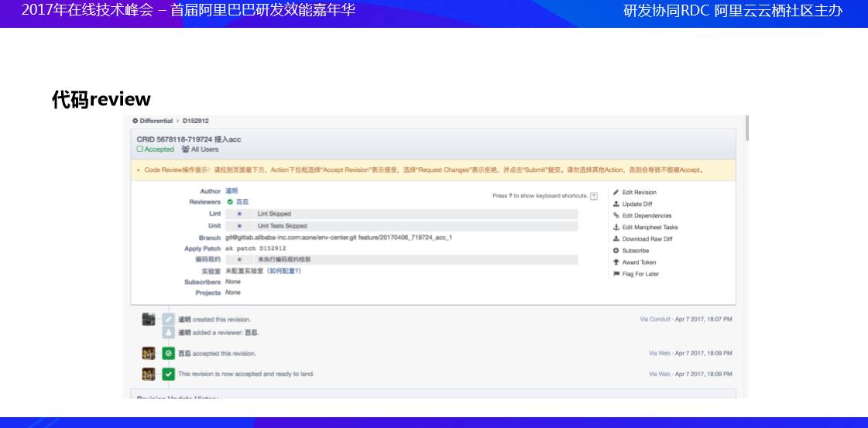Click 'This revision is now accepted and ready to land'

(246, 375)
